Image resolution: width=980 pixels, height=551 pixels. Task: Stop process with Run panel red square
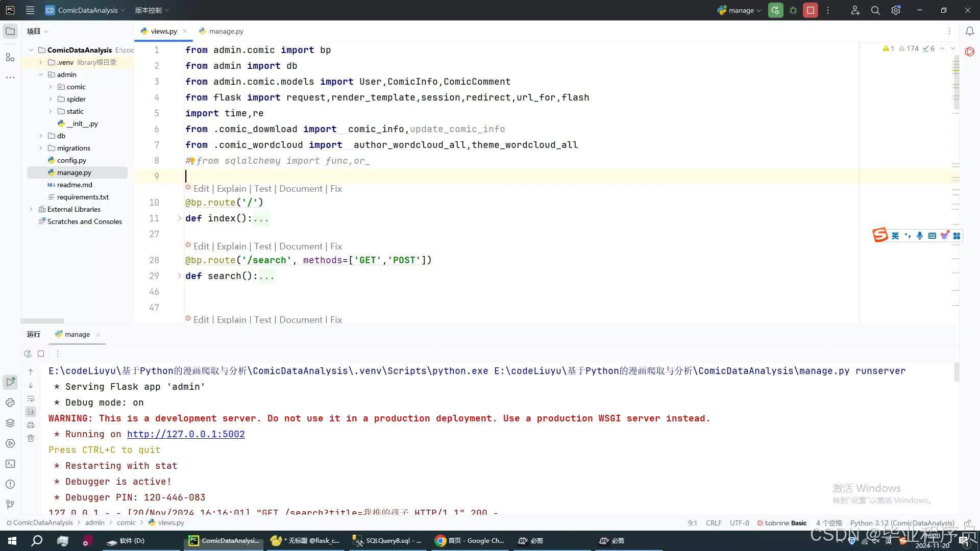41,354
